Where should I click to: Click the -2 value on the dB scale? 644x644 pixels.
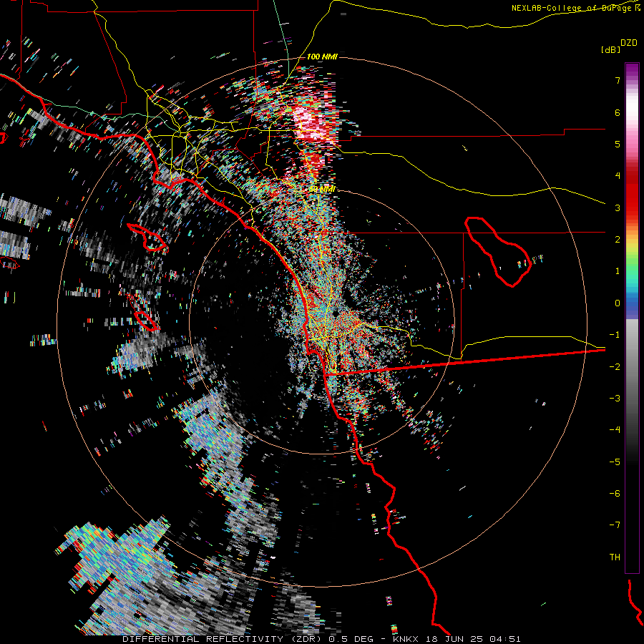click(615, 367)
